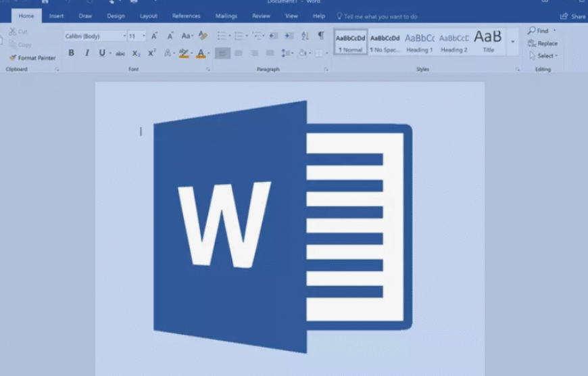
Task: Switch to the References tab
Action: [x=187, y=16]
